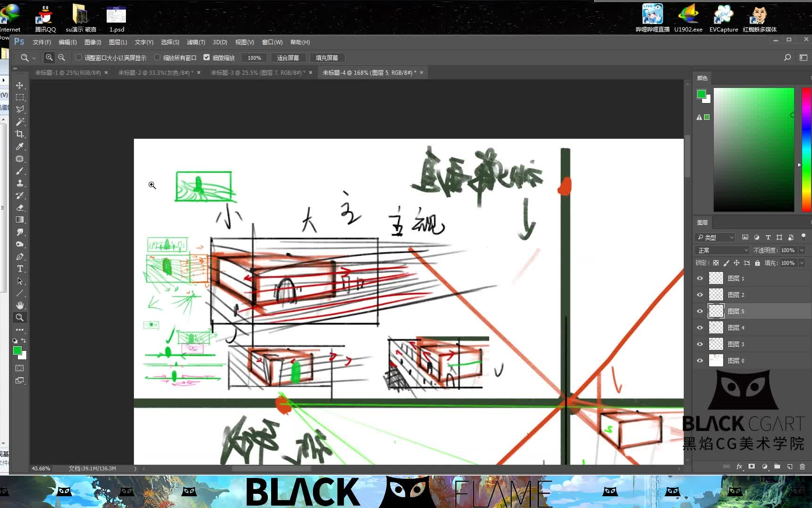
Task: Open 文件(F) menu
Action: click(42, 42)
